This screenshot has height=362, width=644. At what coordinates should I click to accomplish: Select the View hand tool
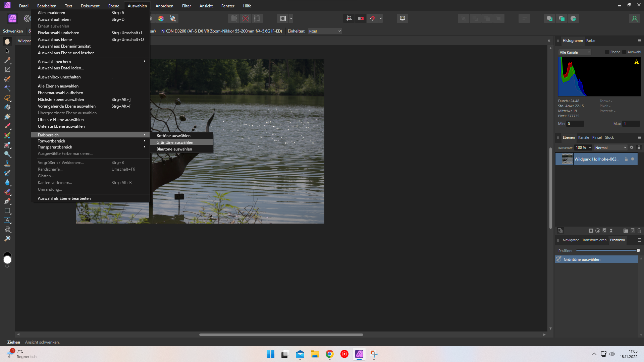7,42
